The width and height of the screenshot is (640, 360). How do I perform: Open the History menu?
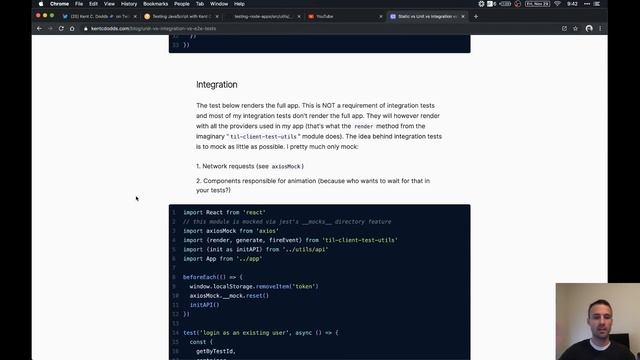[129, 4]
